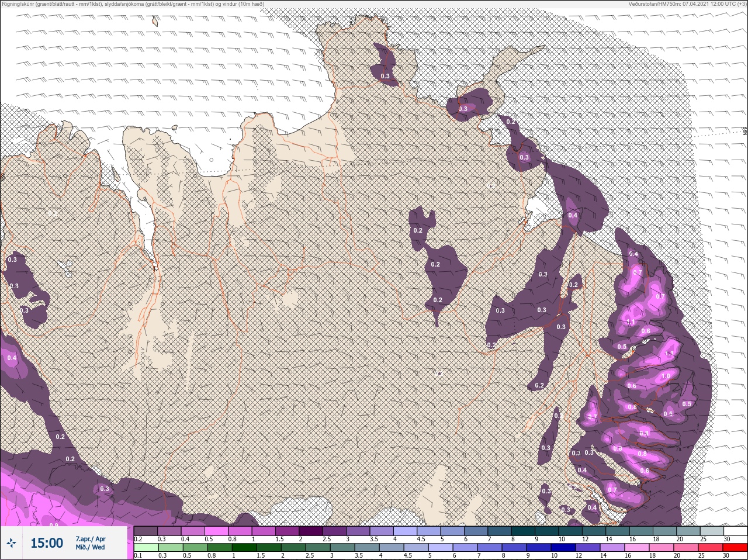Pick lower legend swatch between 9 and 10
The width and height of the screenshot is (748, 560).
(538, 548)
